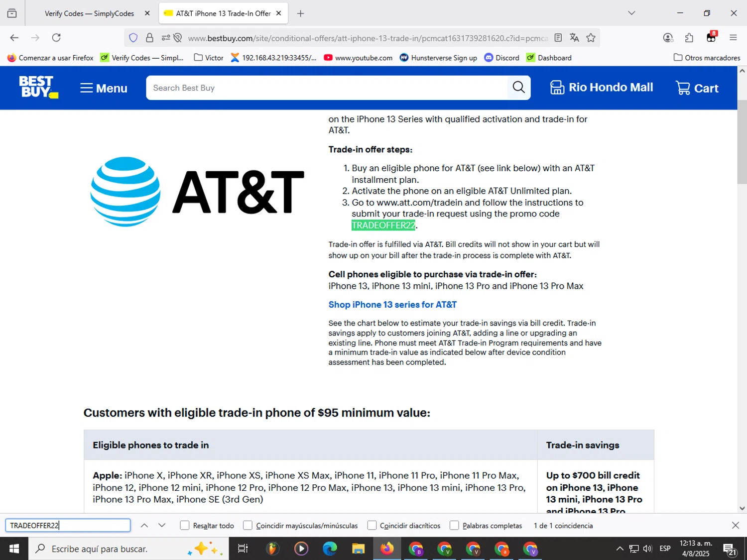Bookmark this page with the star
The image size is (747, 560).
click(591, 38)
